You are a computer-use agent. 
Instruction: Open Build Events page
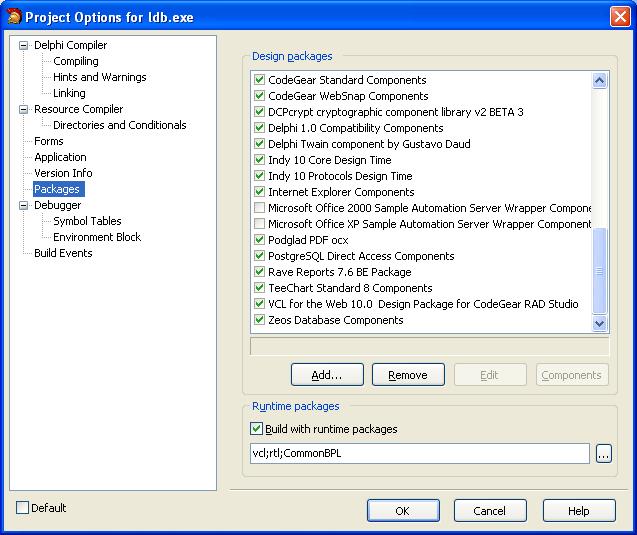coord(63,253)
